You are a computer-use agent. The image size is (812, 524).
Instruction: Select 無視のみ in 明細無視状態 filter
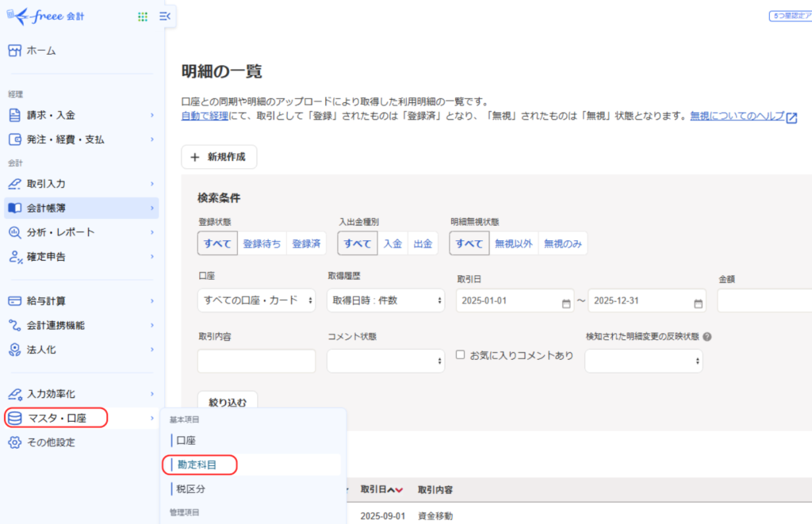point(563,244)
